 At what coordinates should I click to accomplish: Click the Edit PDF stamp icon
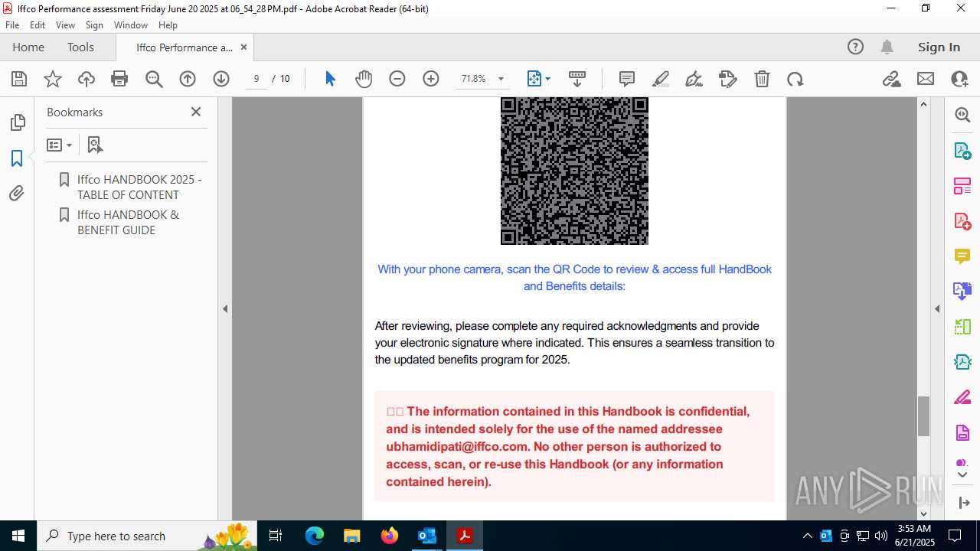[728, 79]
